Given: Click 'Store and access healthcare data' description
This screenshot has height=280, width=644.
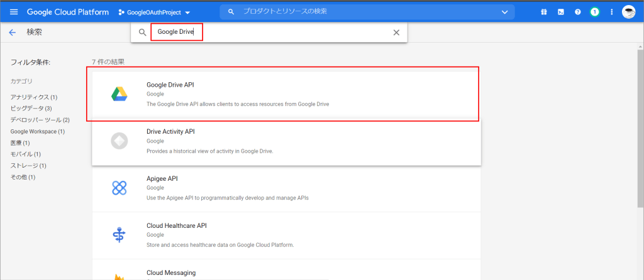Looking at the screenshot, I should (220, 245).
